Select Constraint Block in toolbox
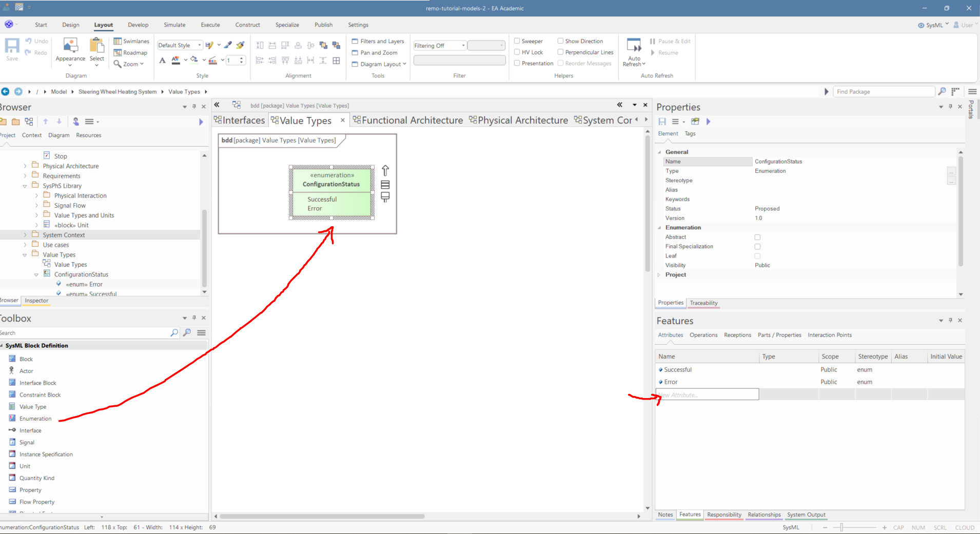 pyautogui.click(x=40, y=395)
